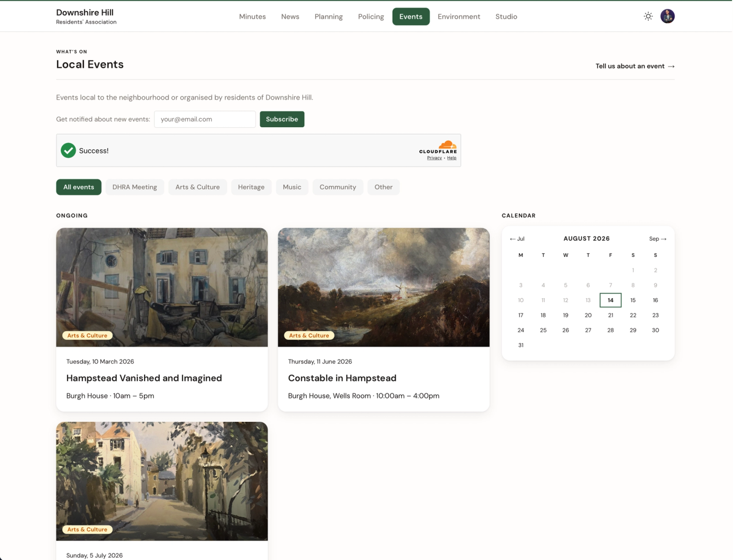Open the Cloudflare Help link
The image size is (733, 560).
(452, 158)
